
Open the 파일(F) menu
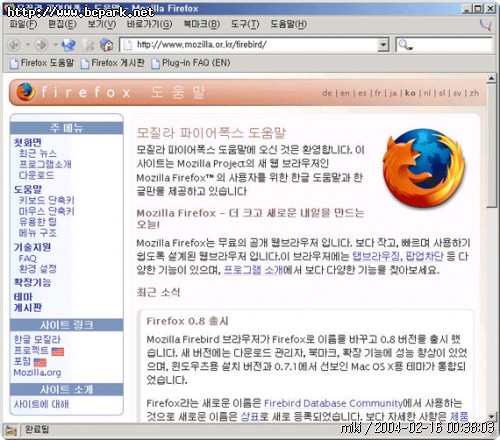[x=23, y=24]
